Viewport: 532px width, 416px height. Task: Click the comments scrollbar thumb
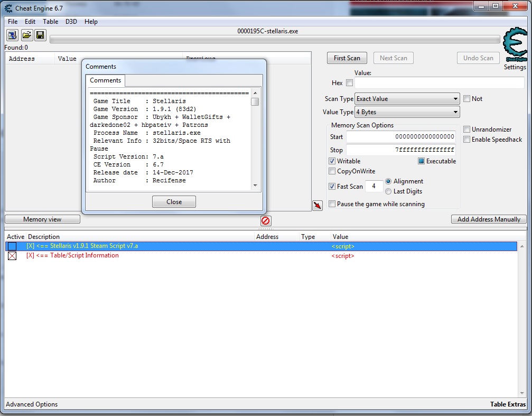pos(255,102)
